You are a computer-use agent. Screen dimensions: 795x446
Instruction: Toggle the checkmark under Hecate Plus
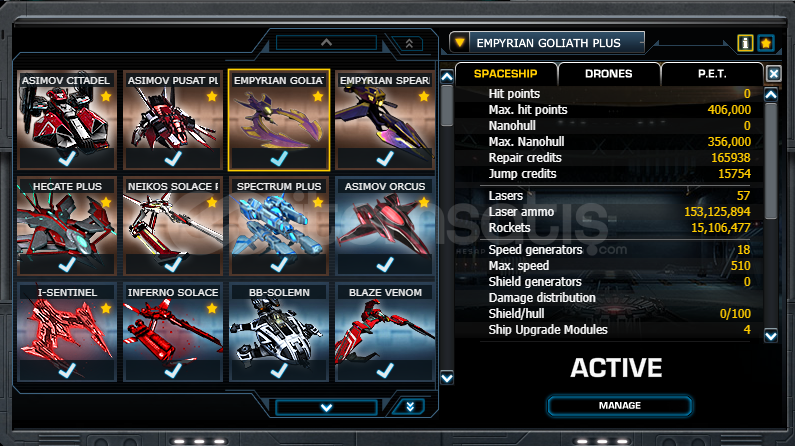[x=67, y=264]
